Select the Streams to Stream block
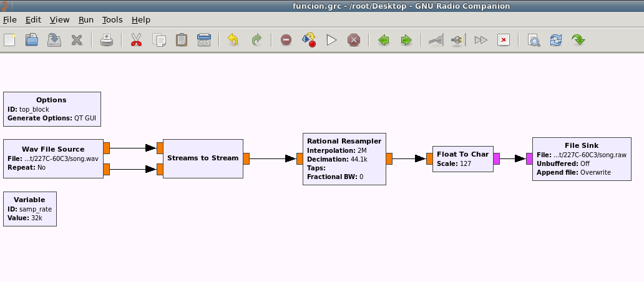This screenshot has height=282, width=644. [x=203, y=159]
